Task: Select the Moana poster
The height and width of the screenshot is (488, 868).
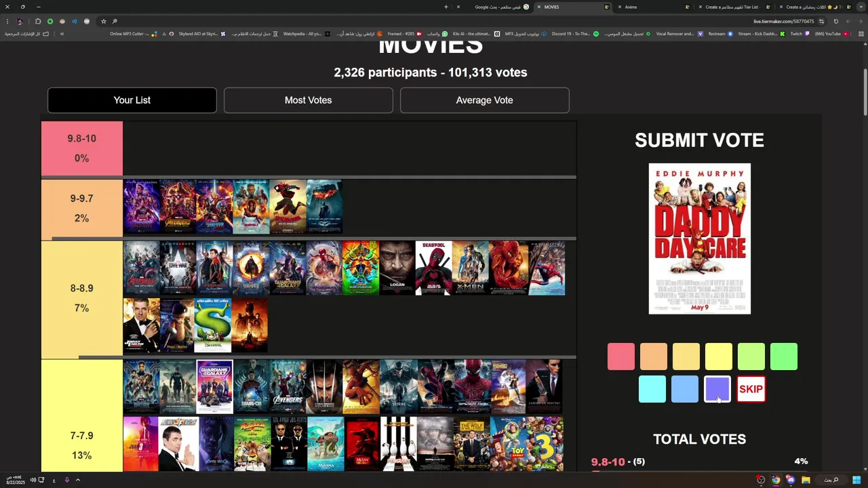Action: tap(325, 444)
